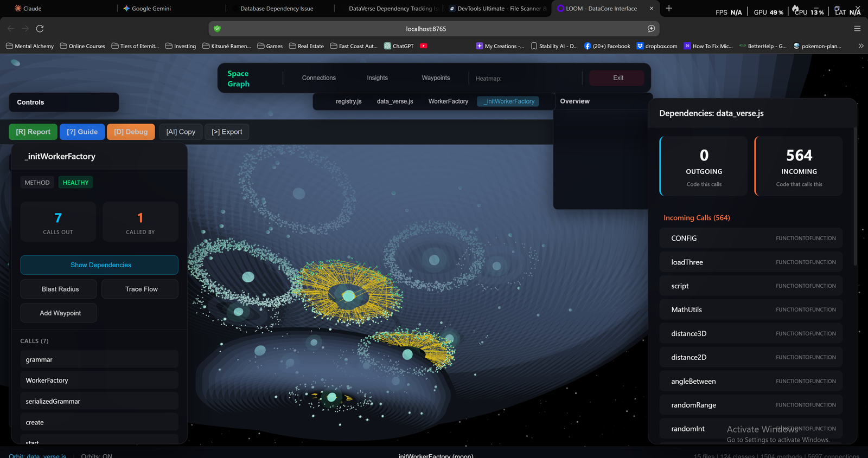Click the YouTube bookmark icon

[424, 46]
